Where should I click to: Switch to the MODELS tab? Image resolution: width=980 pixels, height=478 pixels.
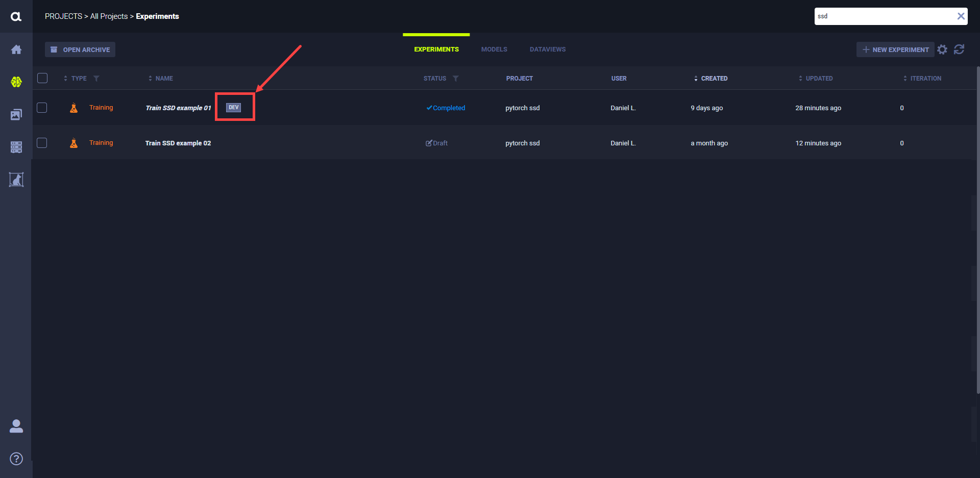[x=494, y=49]
